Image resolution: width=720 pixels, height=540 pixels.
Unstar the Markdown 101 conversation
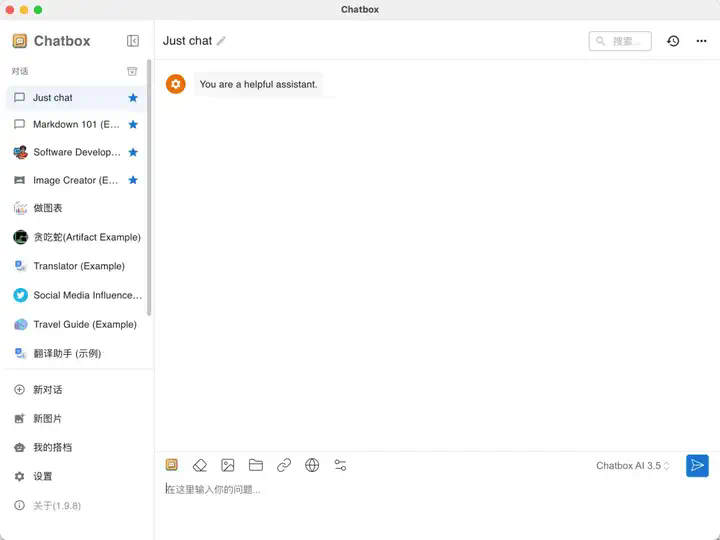point(133,124)
